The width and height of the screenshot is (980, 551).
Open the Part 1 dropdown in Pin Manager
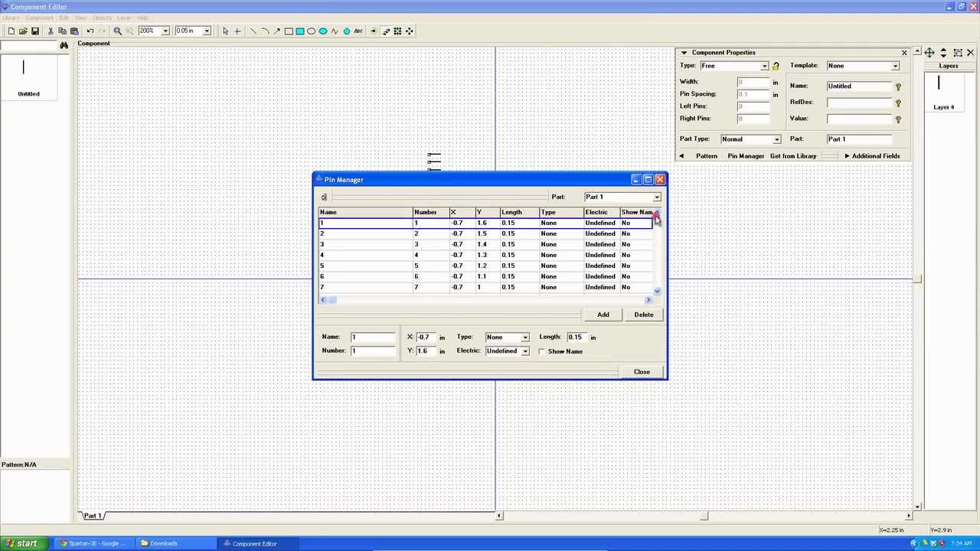point(656,197)
